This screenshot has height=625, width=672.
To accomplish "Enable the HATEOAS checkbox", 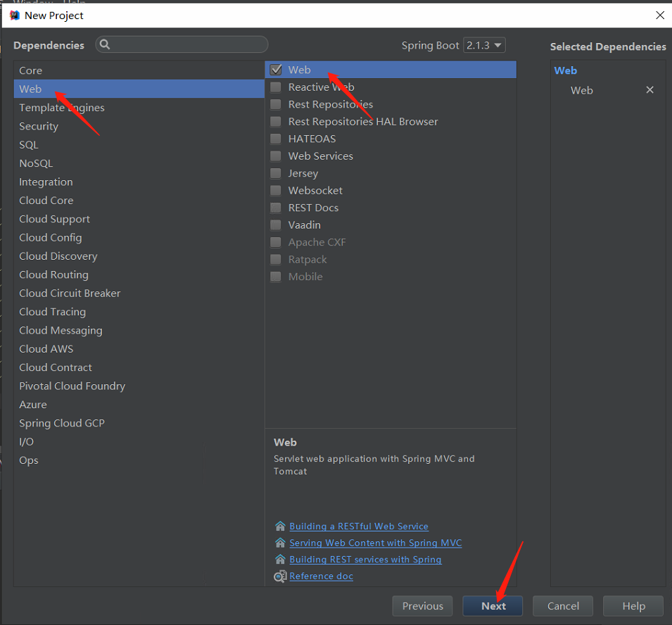I will 276,139.
